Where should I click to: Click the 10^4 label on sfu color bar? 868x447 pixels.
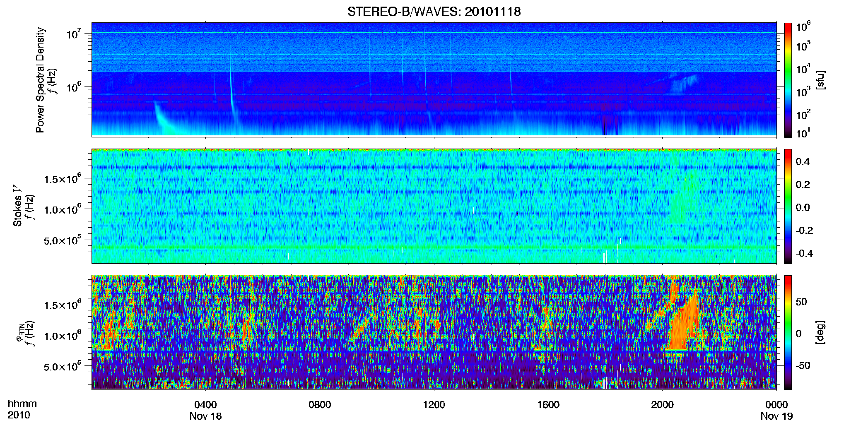point(803,69)
